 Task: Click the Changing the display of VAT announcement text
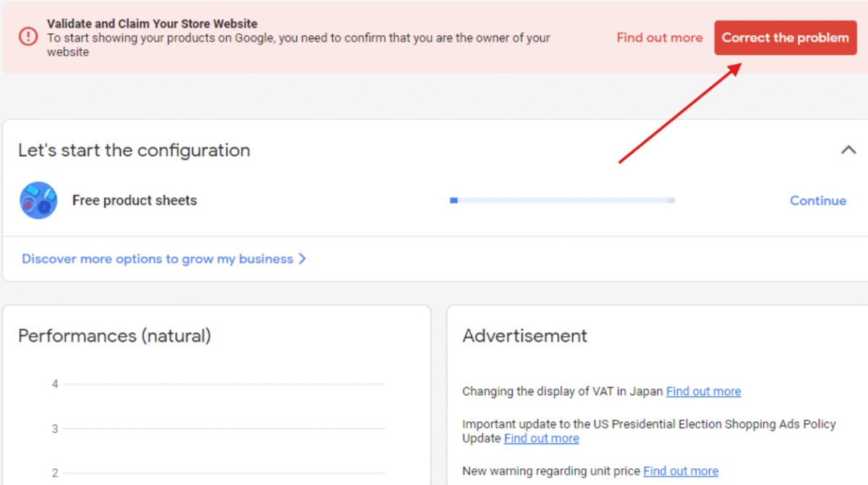tap(562, 391)
